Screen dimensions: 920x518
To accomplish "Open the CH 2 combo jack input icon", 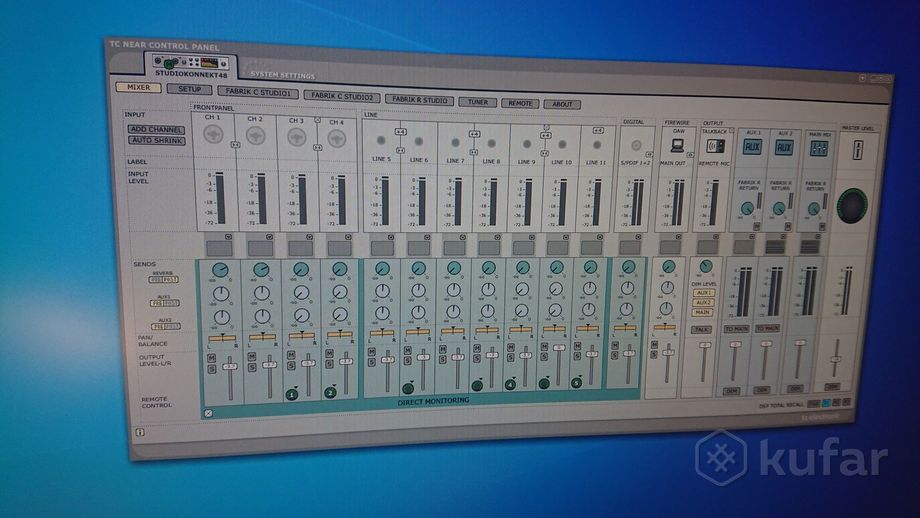I will tap(255, 136).
